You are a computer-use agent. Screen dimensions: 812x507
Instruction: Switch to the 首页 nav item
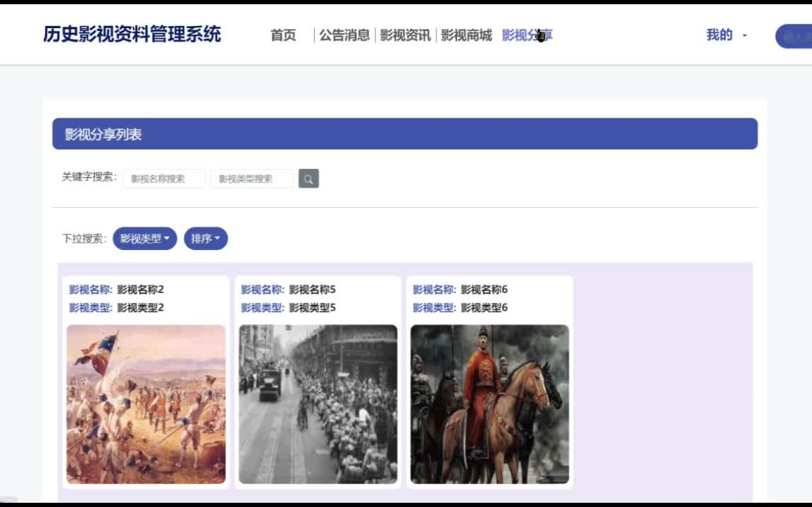tap(282, 35)
